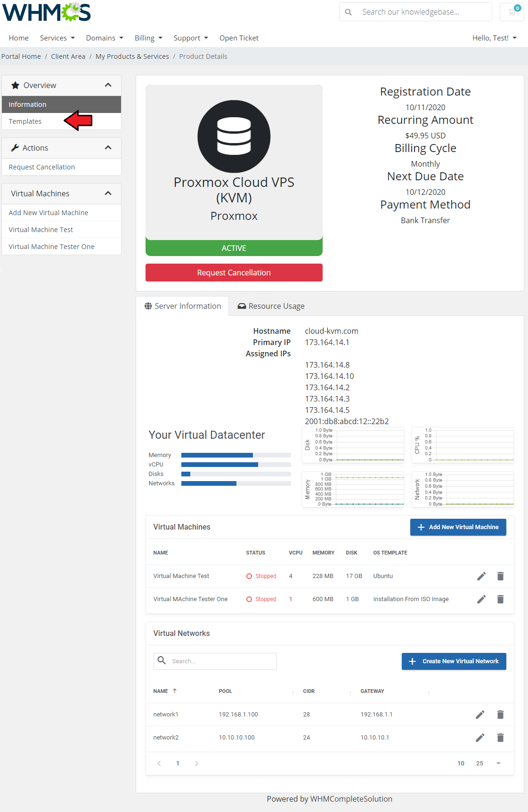The width and height of the screenshot is (528, 812).
Task: Show 10 networks per page
Action: [461, 764]
